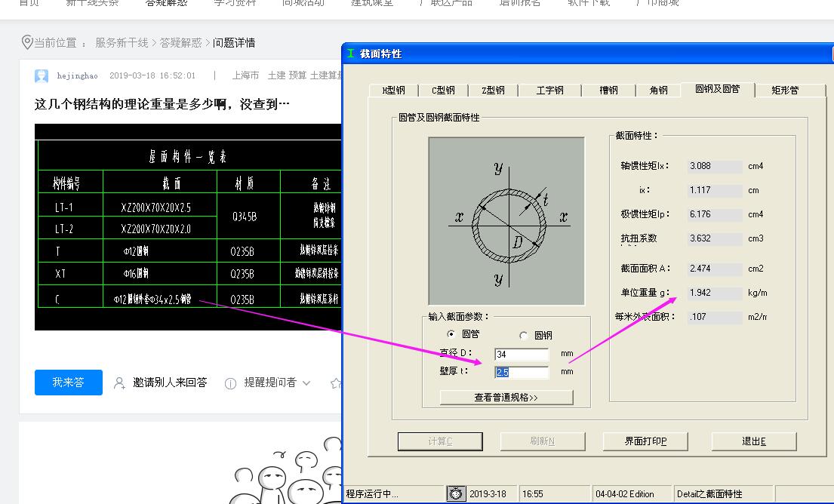This screenshot has width=834, height=504.
Task: Select the 矩形管 tab
Action: tap(785, 91)
